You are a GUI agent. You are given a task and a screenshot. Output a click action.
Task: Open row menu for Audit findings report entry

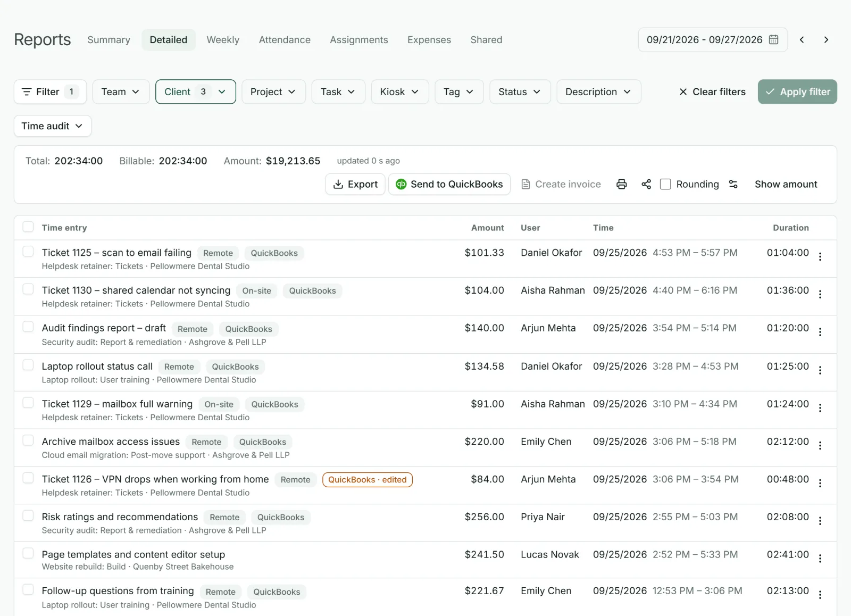820,332
